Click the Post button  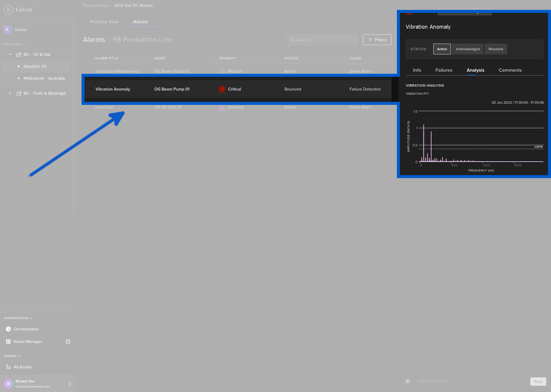(538, 381)
